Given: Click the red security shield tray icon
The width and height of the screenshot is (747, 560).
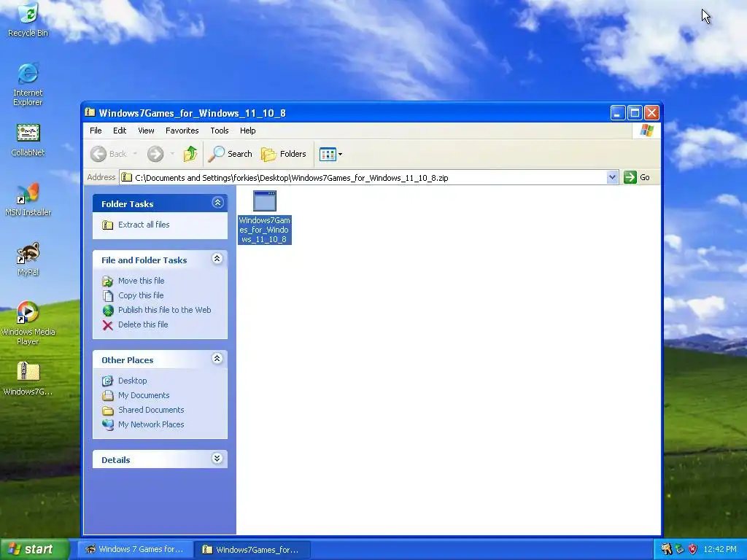Looking at the screenshot, I should pyautogui.click(x=692, y=550).
